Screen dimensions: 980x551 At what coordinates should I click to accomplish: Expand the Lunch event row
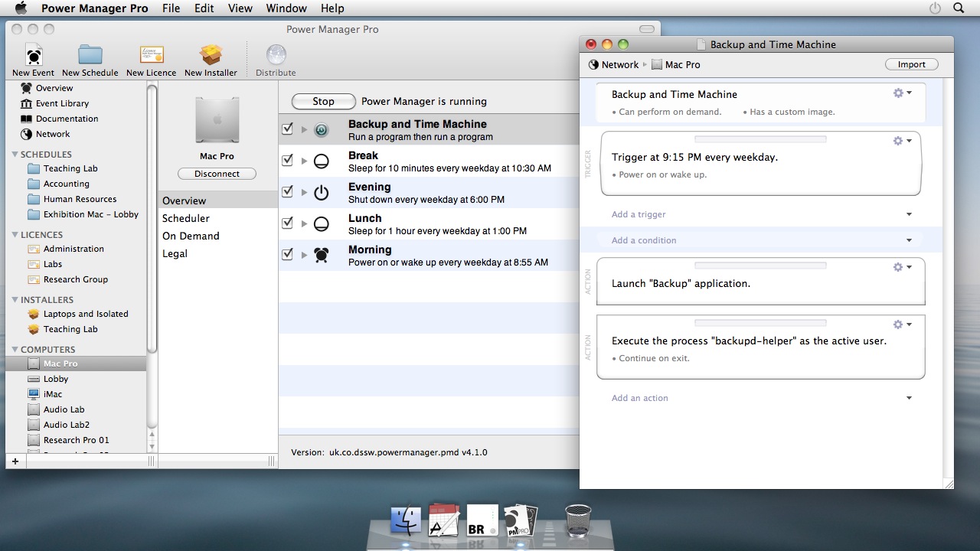click(x=304, y=224)
